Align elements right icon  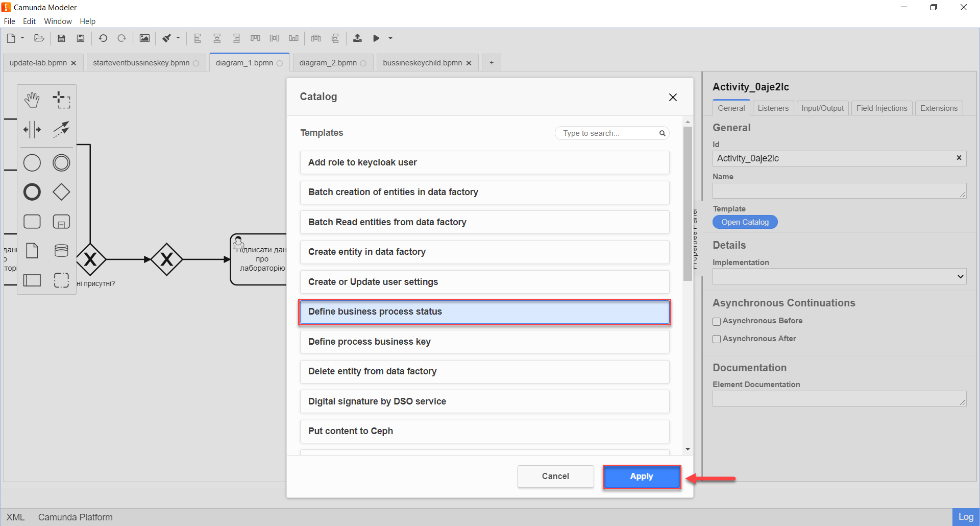236,38
